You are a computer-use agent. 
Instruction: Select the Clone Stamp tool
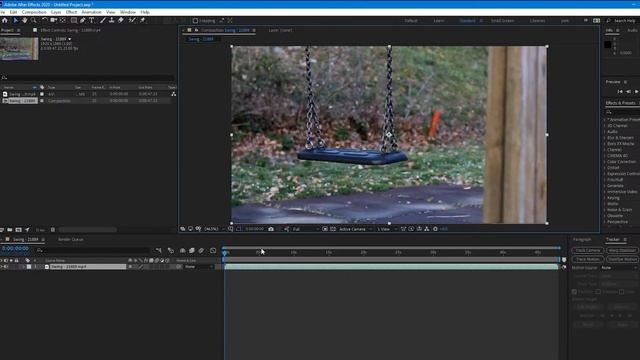(x=111, y=20)
